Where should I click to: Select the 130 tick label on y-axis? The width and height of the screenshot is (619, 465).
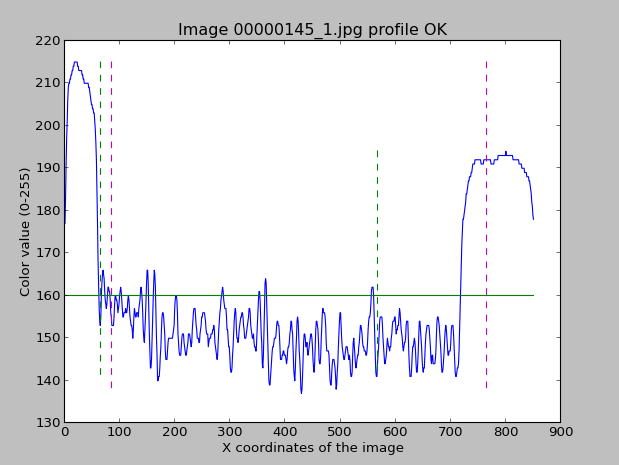pyautogui.click(x=47, y=423)
